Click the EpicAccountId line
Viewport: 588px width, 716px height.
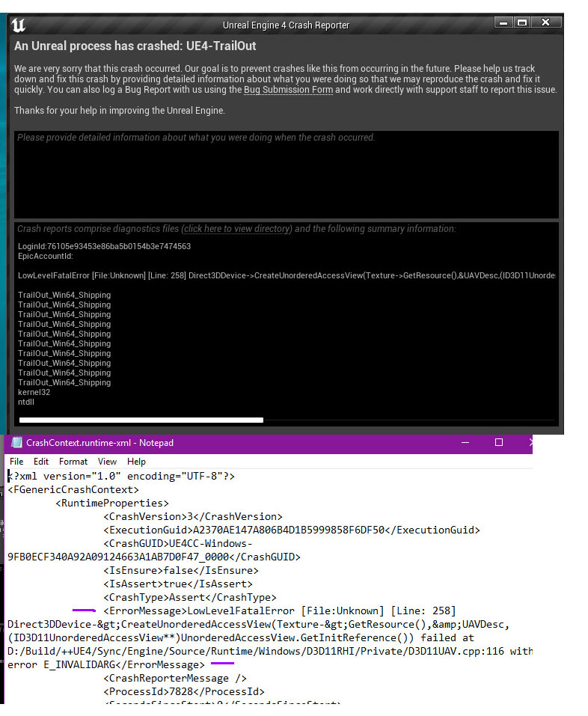pyautogui.click(x=45, y=256)
